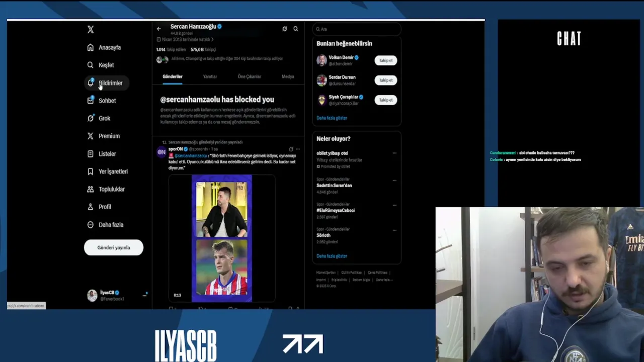Switch to Öne Çıkanlar tab

pos(249,76)
